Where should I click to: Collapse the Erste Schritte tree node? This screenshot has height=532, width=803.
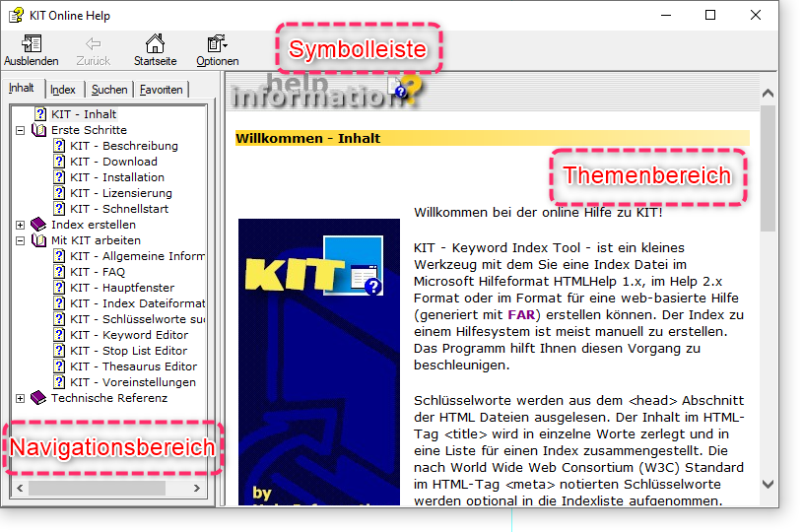(x=21, y=130)
